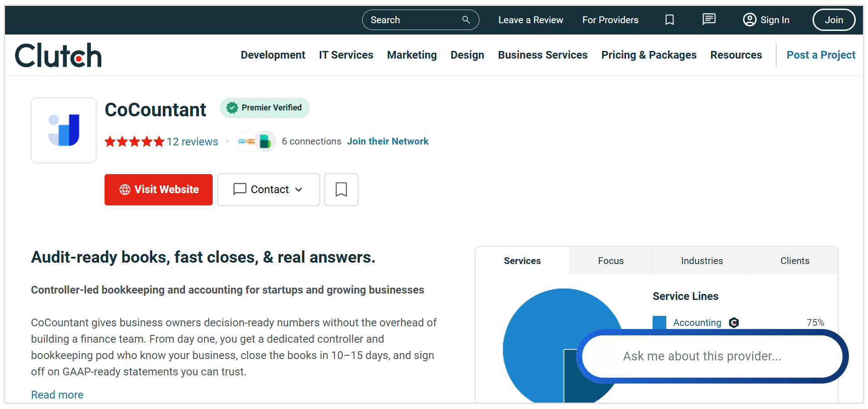Open the Marketing menu
The height and width of the screenshot is (409, 868).
click(x=412, y=55)
